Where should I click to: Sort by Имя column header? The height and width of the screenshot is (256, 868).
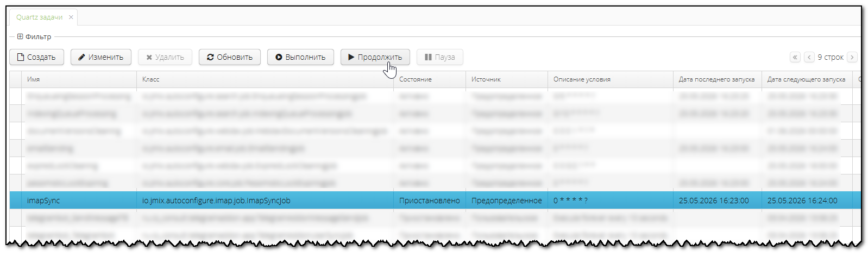79,79
